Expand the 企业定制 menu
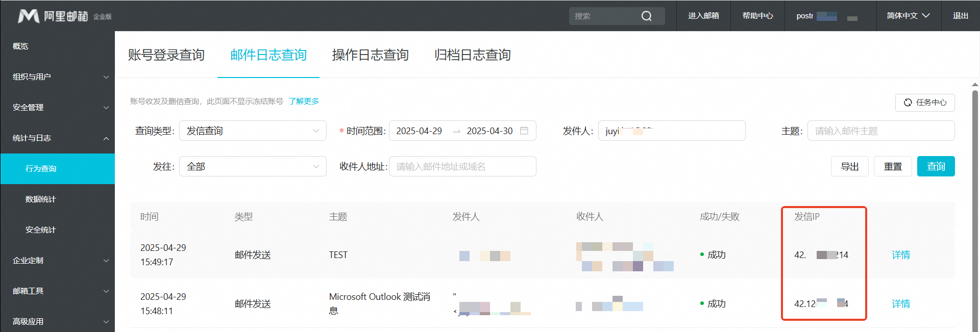The width and height of the screenshot is (980, 332). click(x=57, y=261)
